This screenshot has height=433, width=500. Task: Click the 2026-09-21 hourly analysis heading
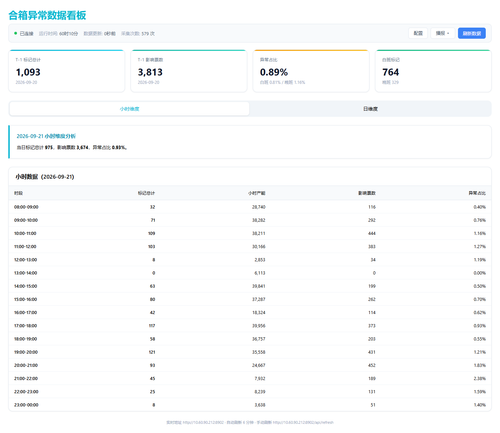tap(46, 136)
